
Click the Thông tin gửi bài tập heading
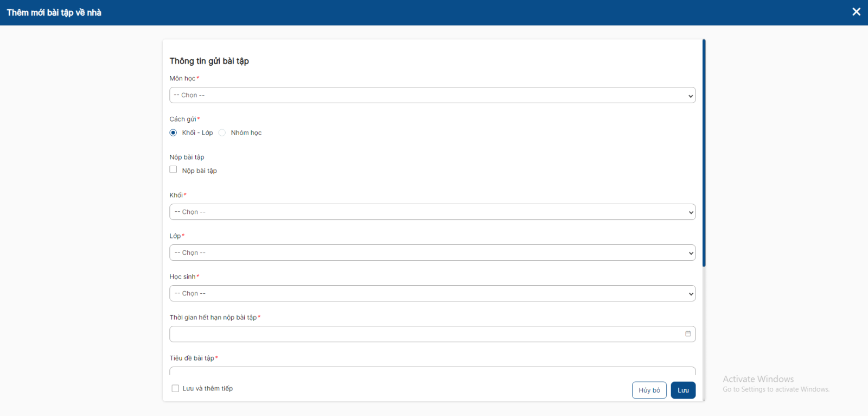(209, 61)
